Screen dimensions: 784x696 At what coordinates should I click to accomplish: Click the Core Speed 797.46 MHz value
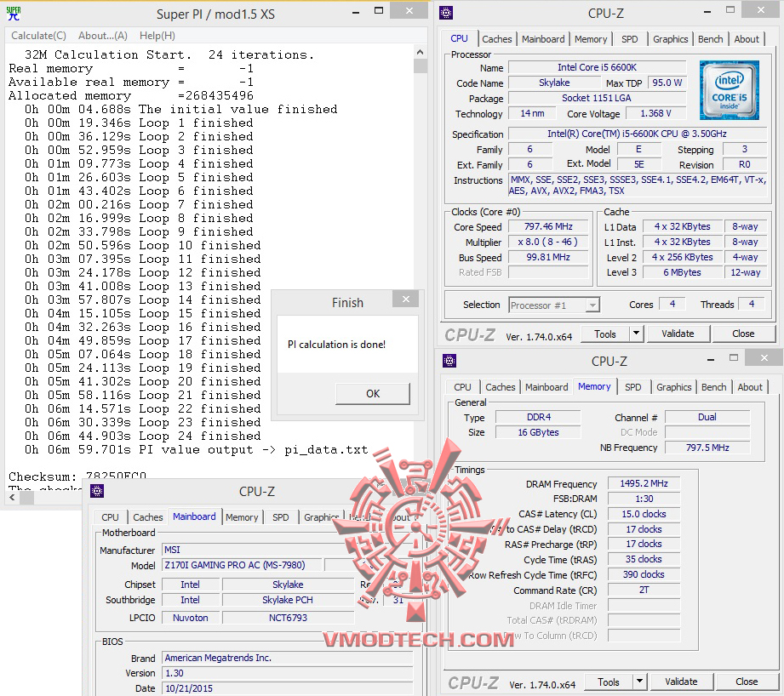pos(548,227)
